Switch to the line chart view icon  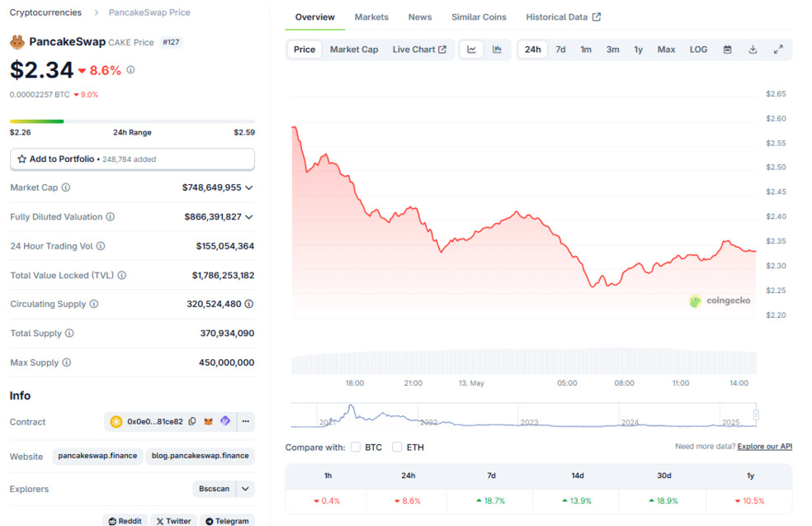[x=471, y=50]
